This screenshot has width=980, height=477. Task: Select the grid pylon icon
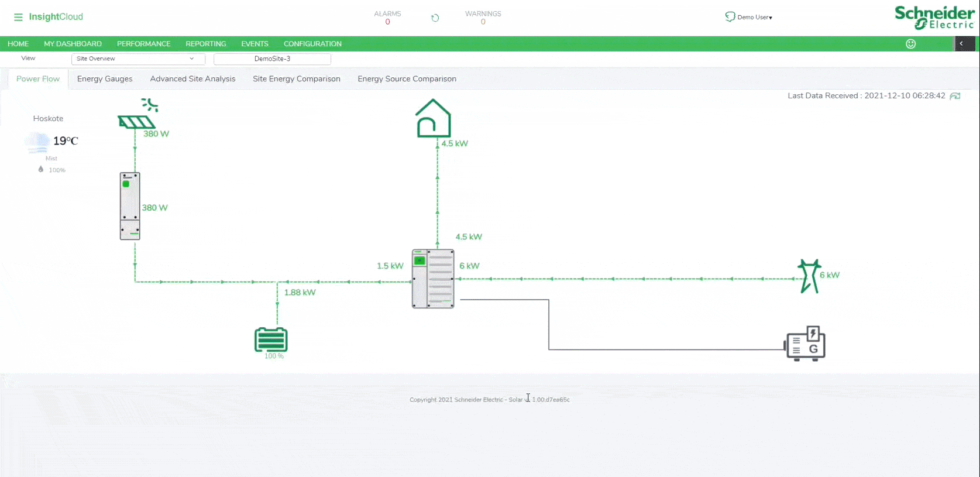point(810,276)
